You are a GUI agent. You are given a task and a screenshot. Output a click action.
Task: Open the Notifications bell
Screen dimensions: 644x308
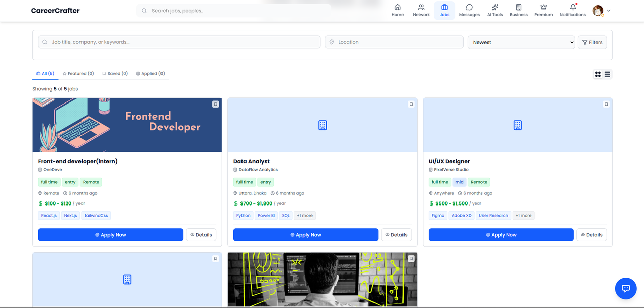[573, 10]
